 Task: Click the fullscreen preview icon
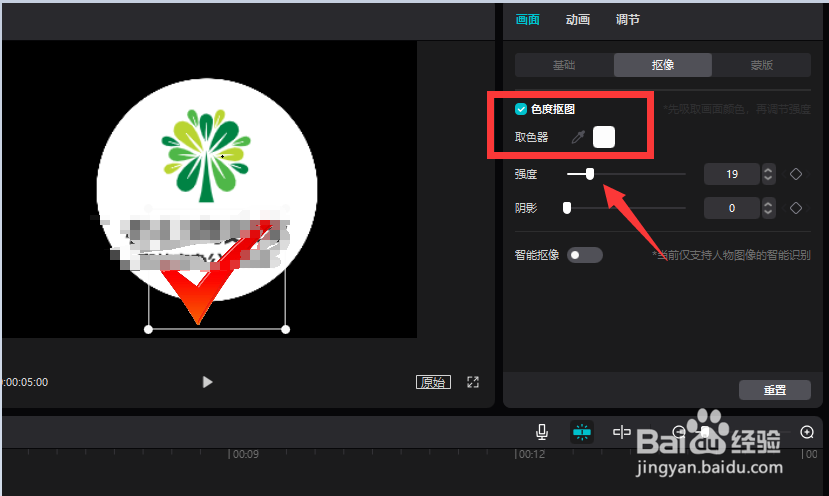[x=473, y=382]
